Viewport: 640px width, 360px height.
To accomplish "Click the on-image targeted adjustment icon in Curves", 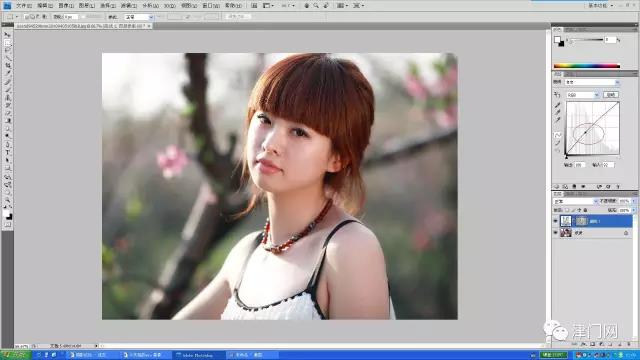I will click(x=557, y=94).
